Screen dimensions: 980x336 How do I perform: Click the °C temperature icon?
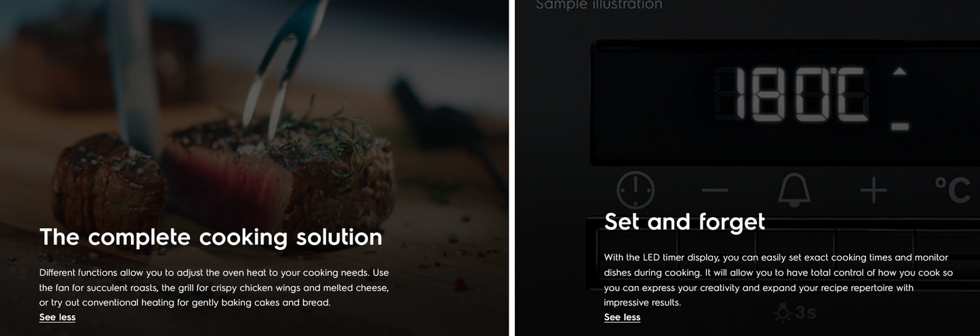pos(953,191)
